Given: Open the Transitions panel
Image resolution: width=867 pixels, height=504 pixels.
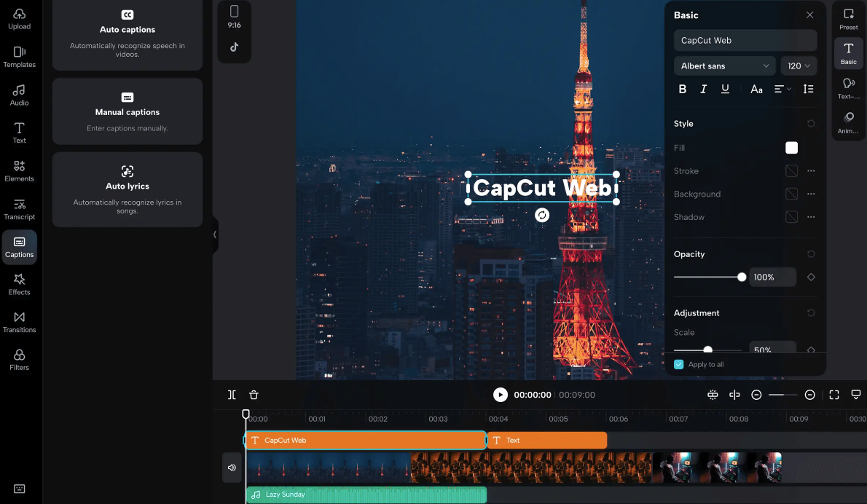Looking at the screenshot, I should coord(19,323).
